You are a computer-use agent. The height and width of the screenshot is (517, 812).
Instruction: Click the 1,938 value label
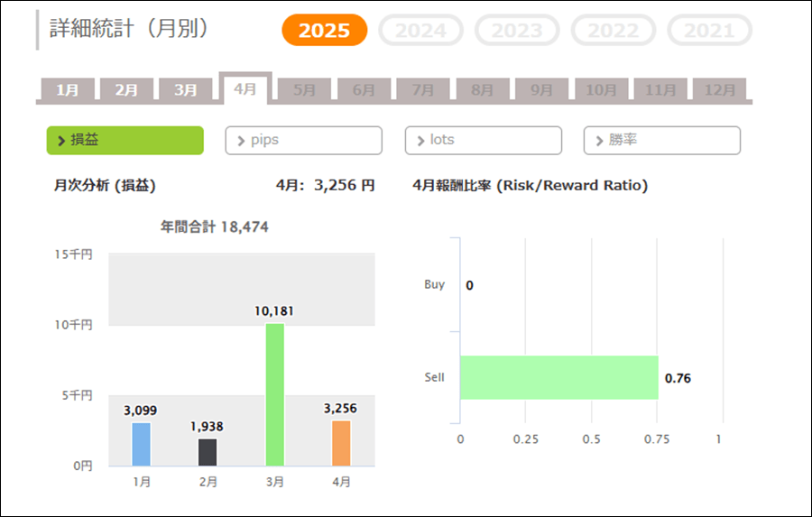coord(207,427)
